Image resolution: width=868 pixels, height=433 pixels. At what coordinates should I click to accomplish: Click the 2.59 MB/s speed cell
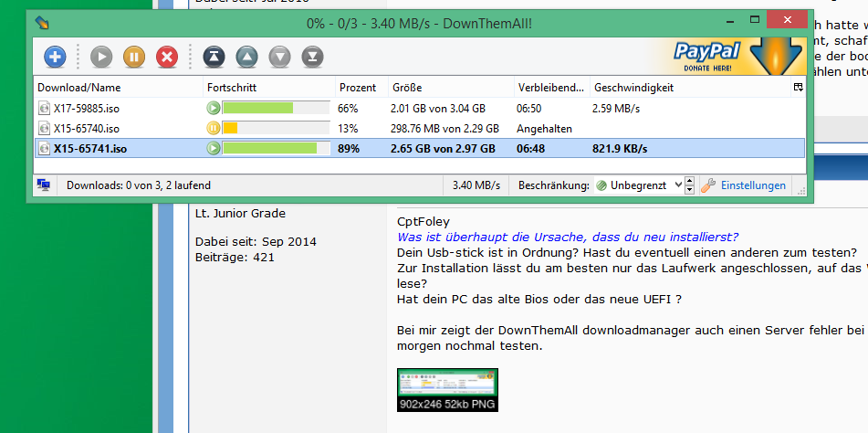coord(615,109)
